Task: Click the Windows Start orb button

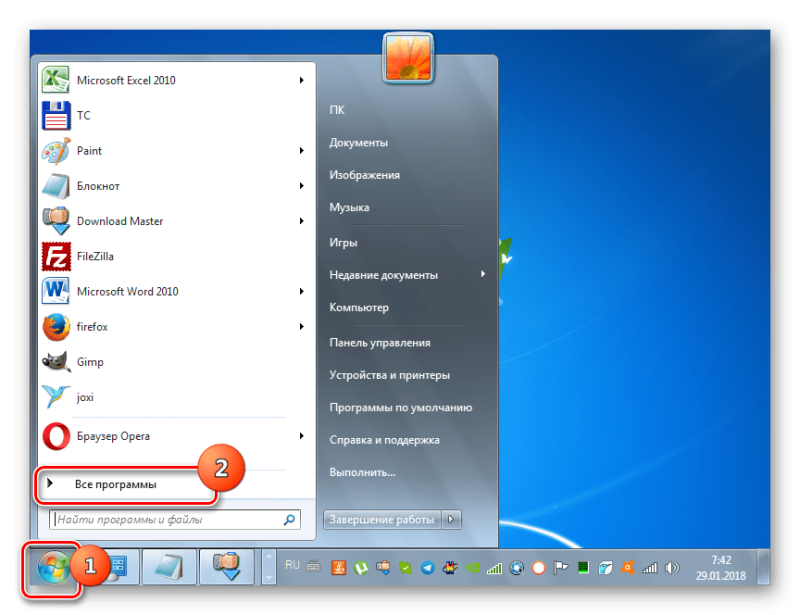Action: point(53,567)
